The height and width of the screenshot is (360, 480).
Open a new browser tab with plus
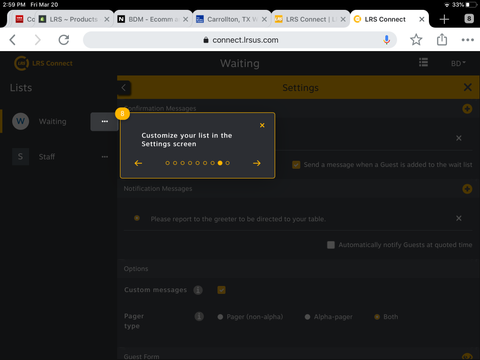click(444, 19)
